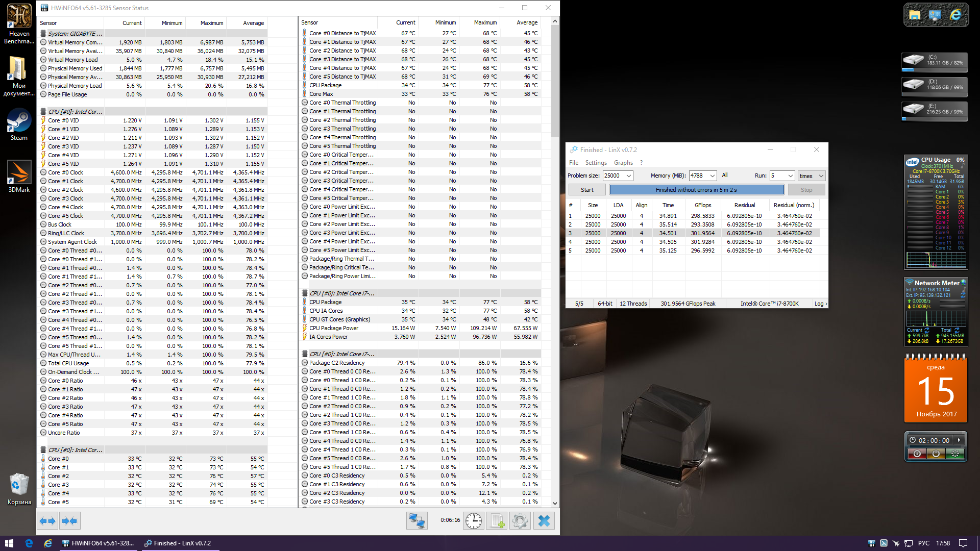This screenshot has height=551, width=980.
Task: Click the log file plus icon
Action: pos(497,521)
